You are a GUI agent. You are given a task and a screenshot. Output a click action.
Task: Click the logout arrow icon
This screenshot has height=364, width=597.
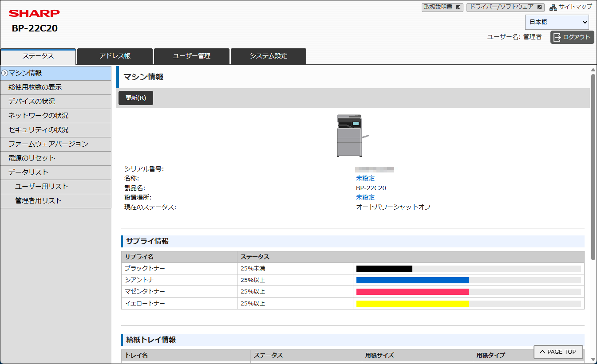557,37
